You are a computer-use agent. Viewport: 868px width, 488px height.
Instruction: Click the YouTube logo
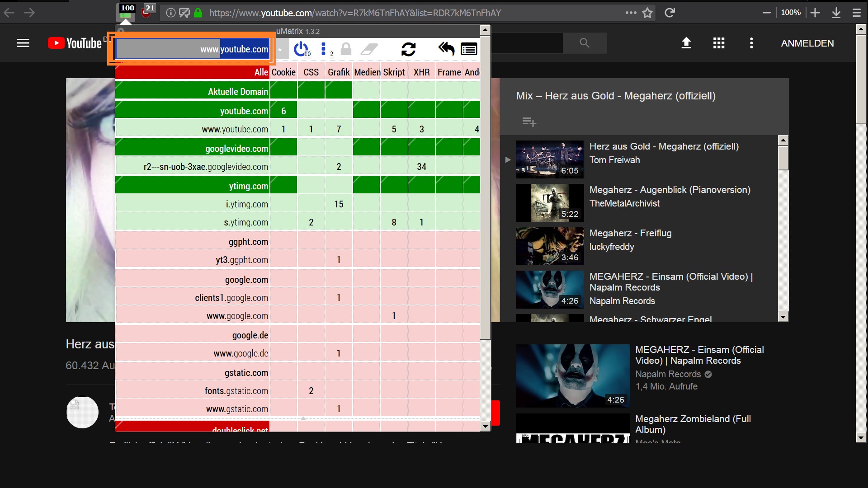[75, 43]
